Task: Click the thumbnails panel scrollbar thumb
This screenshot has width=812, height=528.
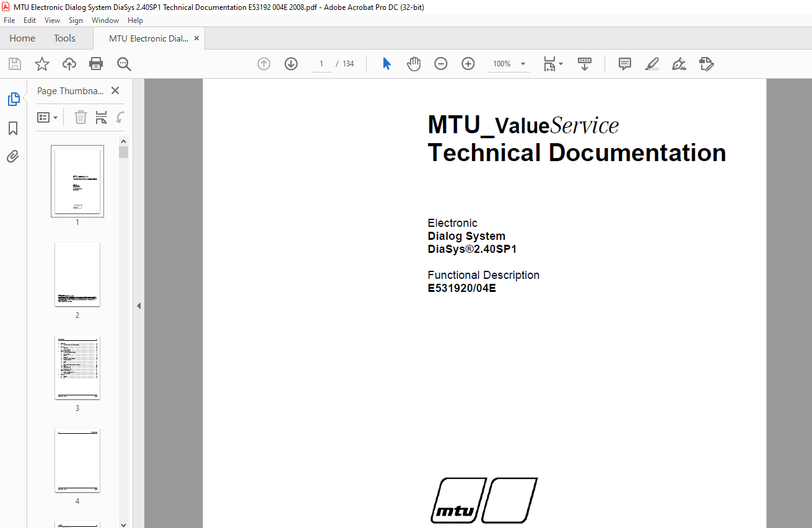Action: (124, 152)
